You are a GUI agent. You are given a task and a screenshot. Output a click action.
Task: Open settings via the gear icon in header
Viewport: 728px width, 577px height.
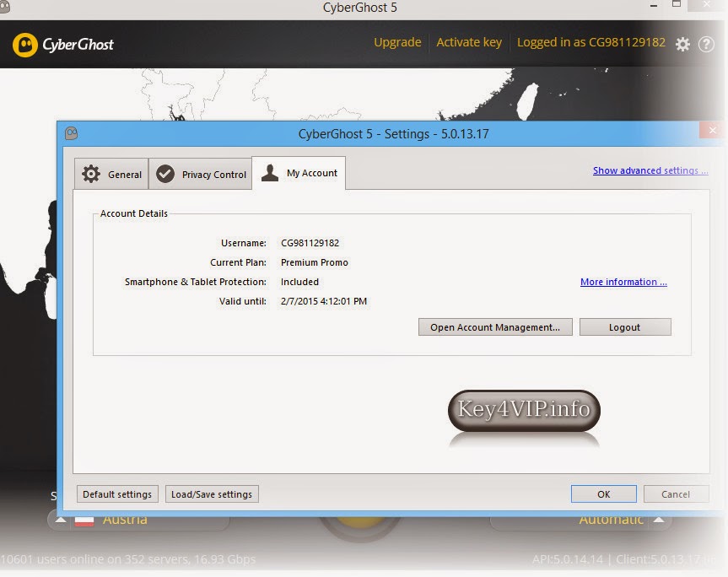(682, 45)
